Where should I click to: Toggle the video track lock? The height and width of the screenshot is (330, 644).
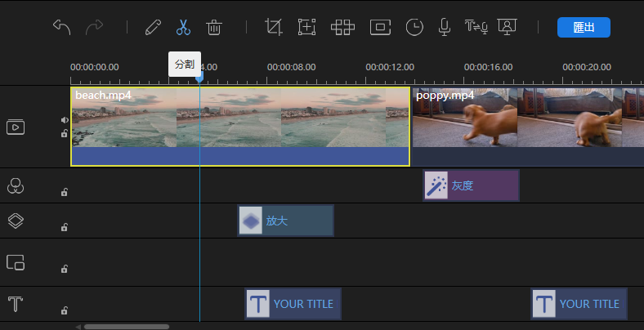coord(65,133)
